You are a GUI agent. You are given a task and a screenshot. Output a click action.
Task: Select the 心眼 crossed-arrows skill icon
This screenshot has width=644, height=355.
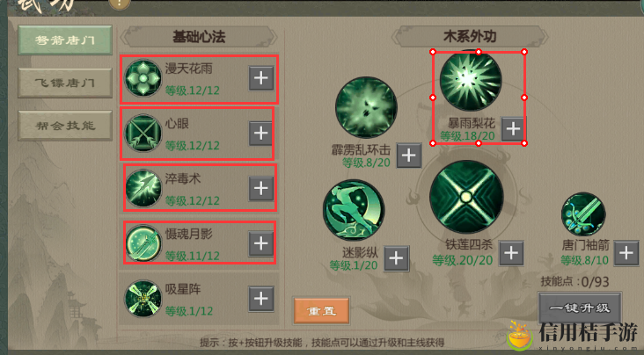pyautogui.click(x=143, y=133)
